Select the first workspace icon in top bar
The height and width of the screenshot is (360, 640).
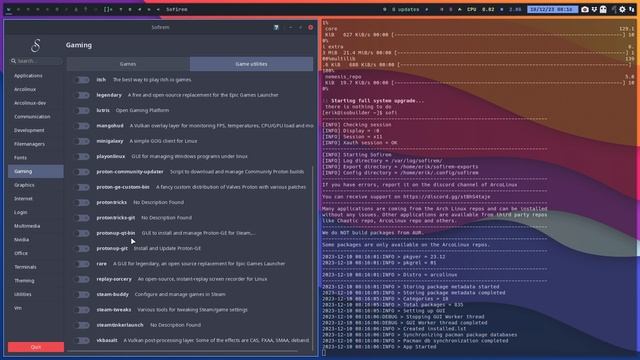click(9, 9)
